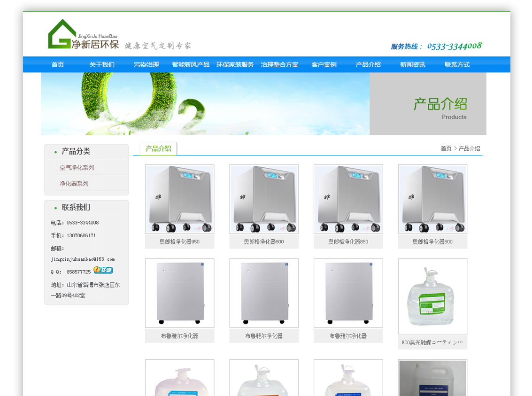Click the 奥郎格净化器900 product title
This screenshot has width=532, height=396.
click(x=264, y=241)
